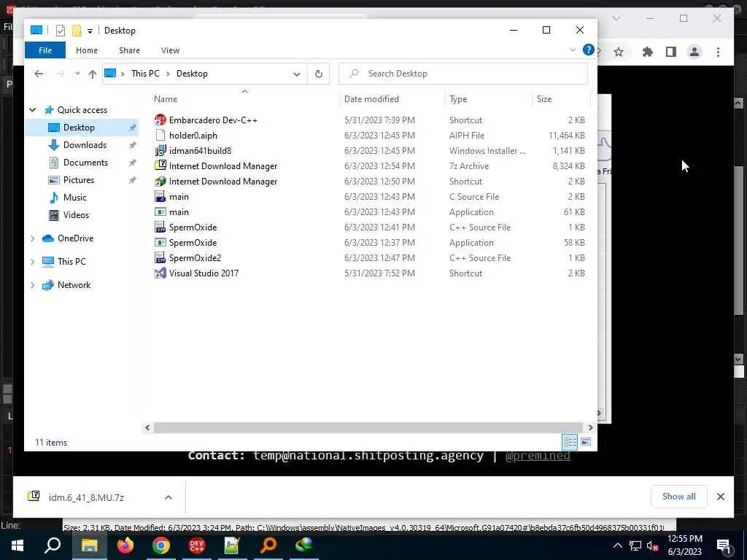This screenshot has width=747, height=560.
Task: Select the SpermOxide2 source file icon
Action: click(x=160, y=257)
